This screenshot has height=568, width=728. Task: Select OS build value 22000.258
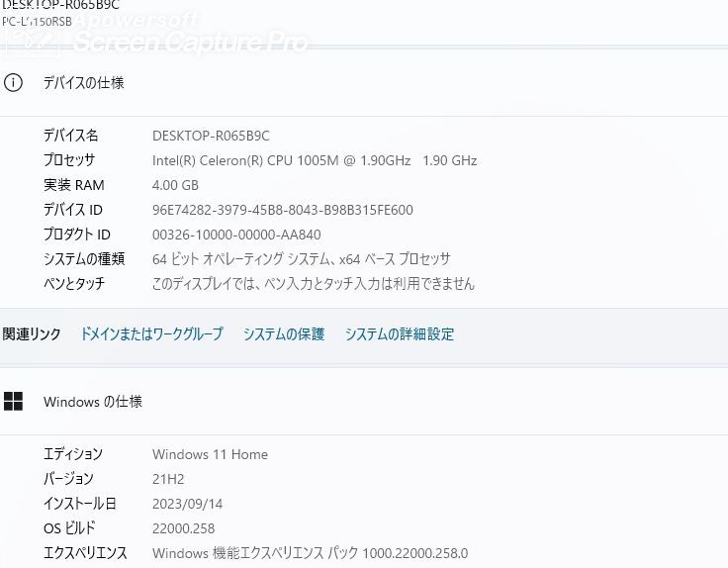pos(183,528)
